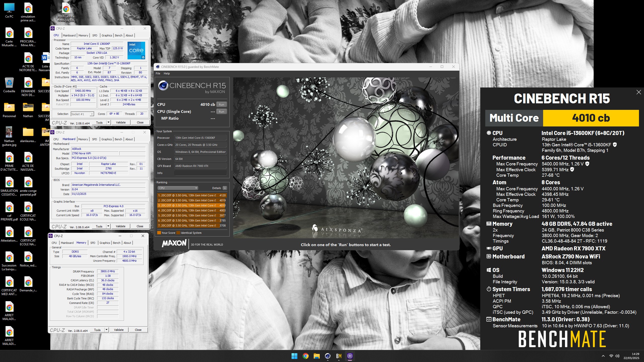The height and width of the screenshot is (362, 644).
Task: Open Cinebench Help menu
Action: pos(167,73)
